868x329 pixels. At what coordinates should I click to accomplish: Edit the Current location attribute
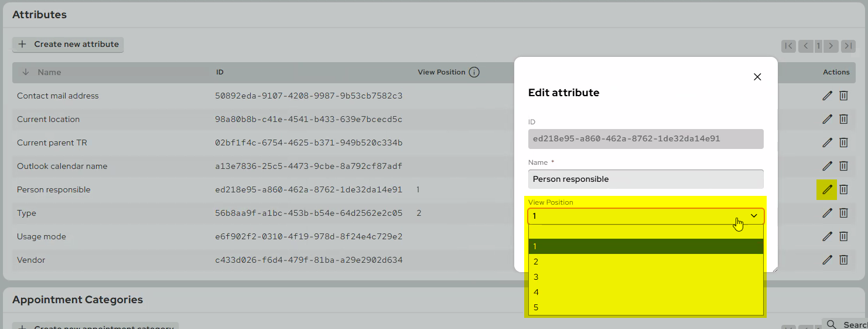point(827,119)
